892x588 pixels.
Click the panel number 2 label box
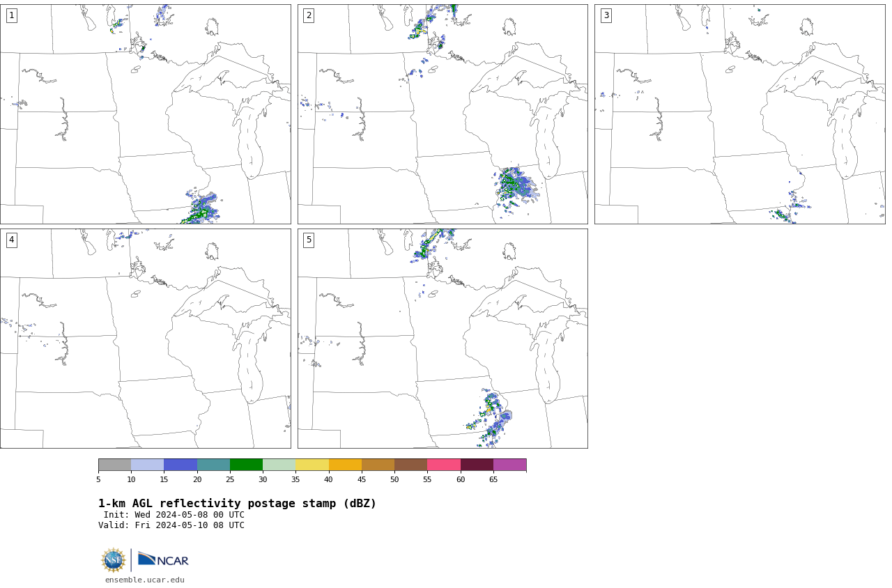coord(309,15)
